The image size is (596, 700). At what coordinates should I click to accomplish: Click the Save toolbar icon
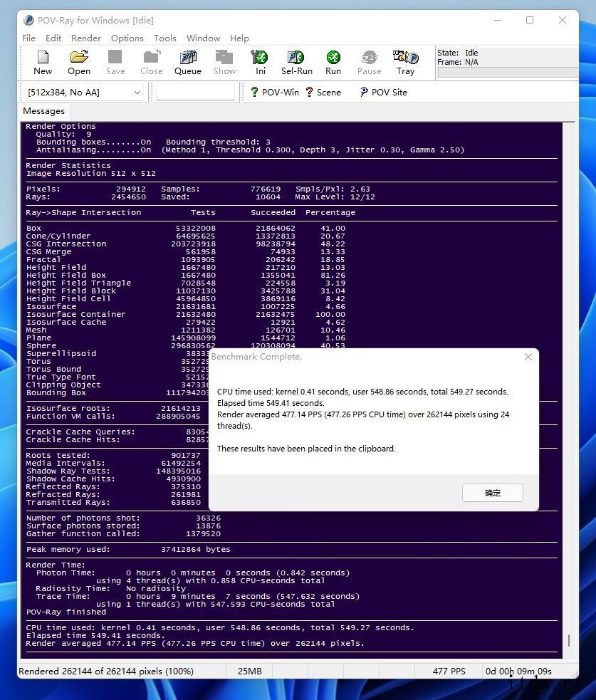coord(115,63)
